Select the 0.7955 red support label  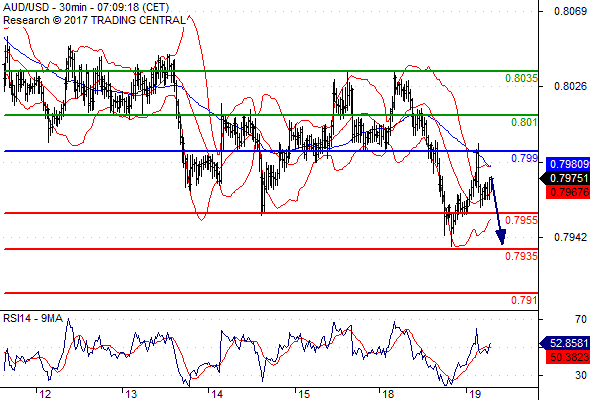click(x=521, y=220)
